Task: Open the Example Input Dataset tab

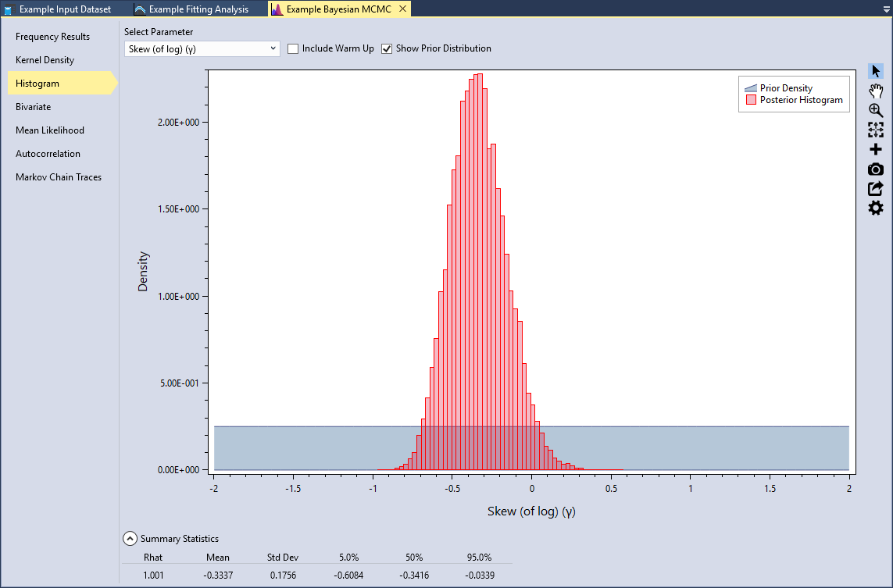Action: click(x=63, y=9)
